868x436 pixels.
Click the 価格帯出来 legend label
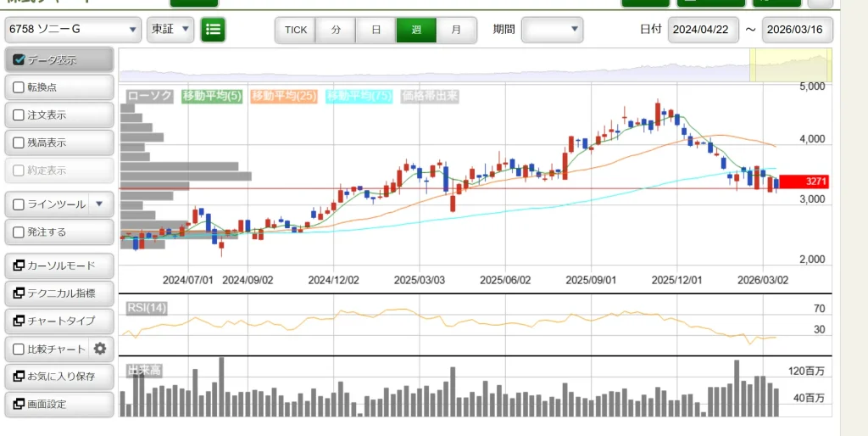point(430,97)
